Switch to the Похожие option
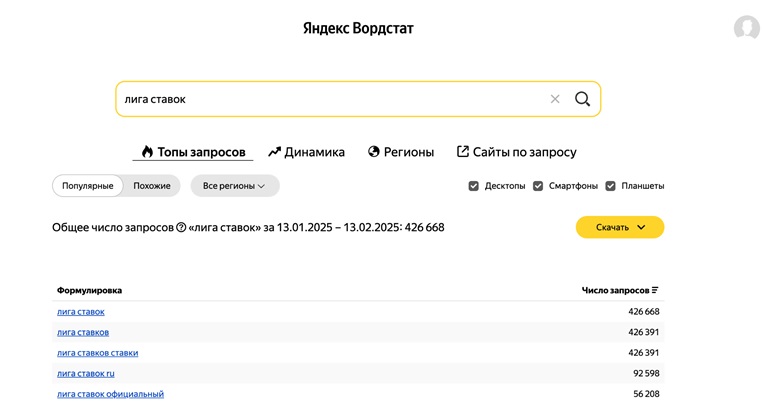762x404 pixels. (x=152, y=186)
